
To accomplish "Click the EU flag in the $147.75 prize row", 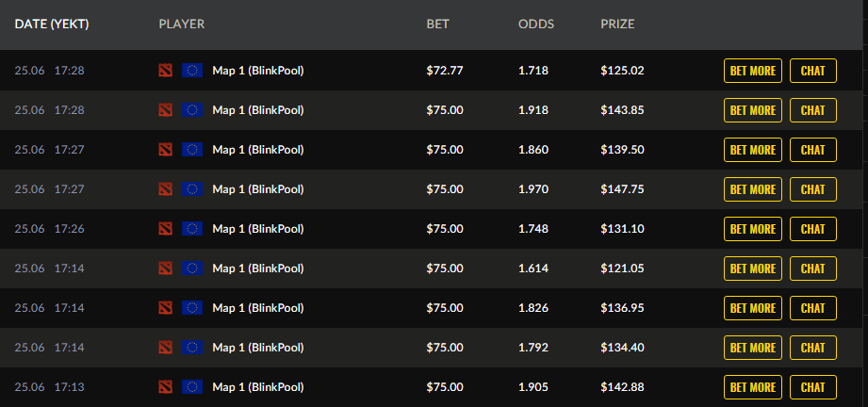I will [x=192, y=189].
